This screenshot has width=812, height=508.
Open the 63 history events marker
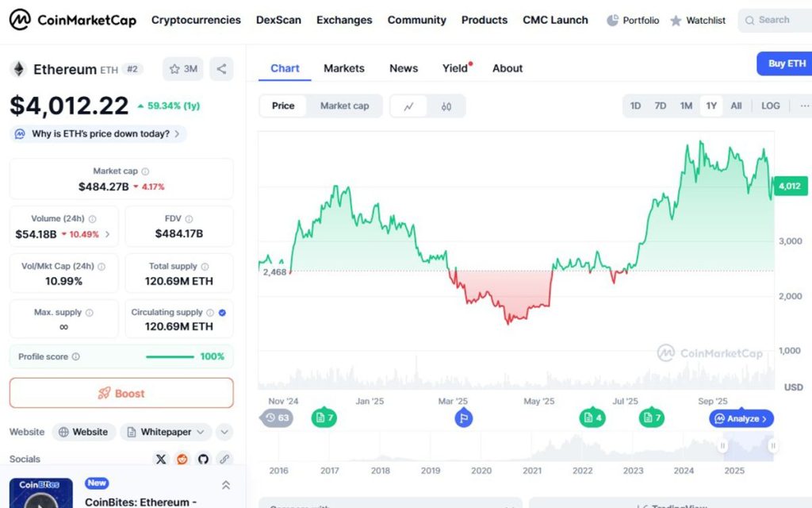(x=277, y=418)
